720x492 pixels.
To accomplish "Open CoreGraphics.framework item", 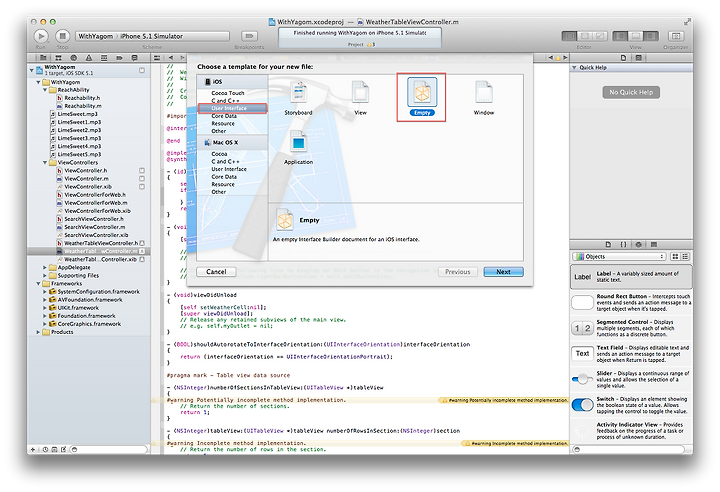I will coord(89,324).
